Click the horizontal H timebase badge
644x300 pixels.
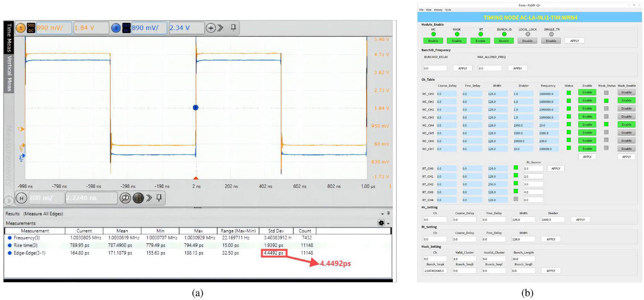pos(21,198)
